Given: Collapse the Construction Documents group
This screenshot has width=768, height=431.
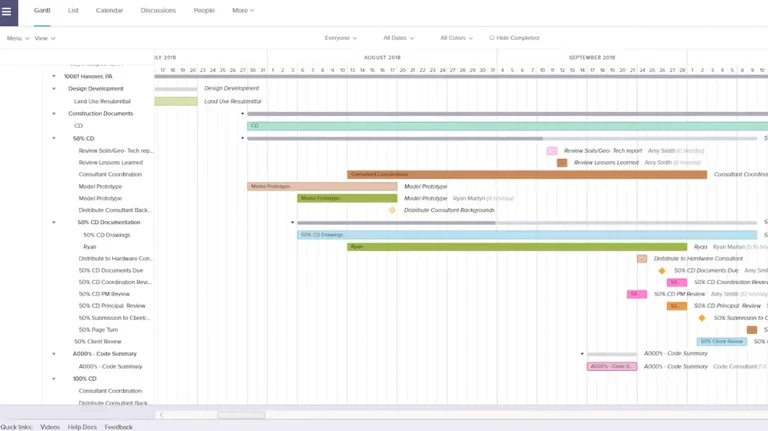Looking at the screenshot, I should [x=54, y=114].
